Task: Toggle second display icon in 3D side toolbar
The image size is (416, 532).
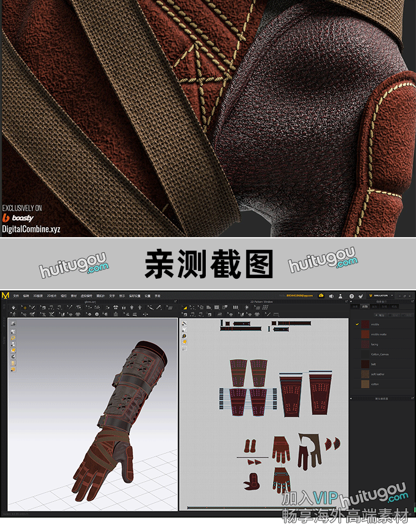Action: point(13,331)
